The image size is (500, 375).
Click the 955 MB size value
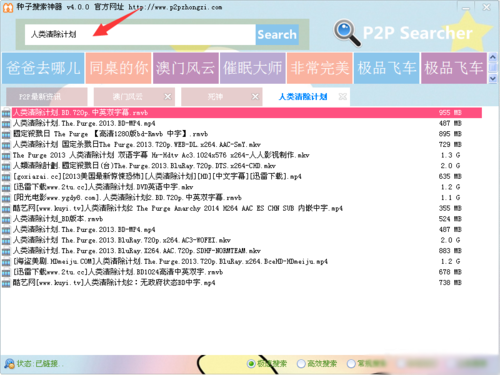pos(450,113)
